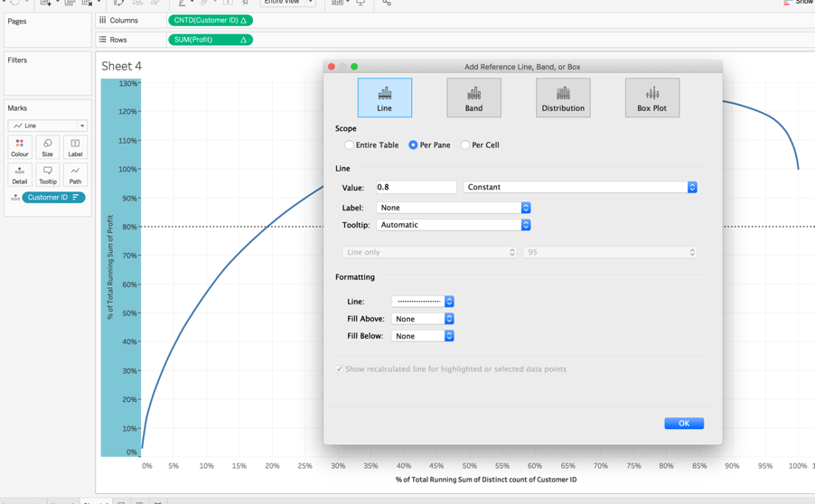Open the Constant value type dropdown
This screenshot has width=815, height=504.
pos(580,187)
